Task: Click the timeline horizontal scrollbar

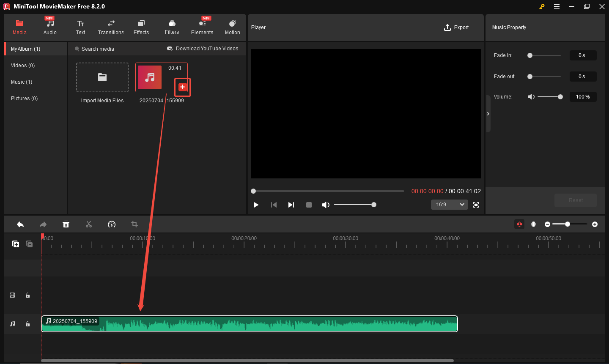Action: point(247,361)
